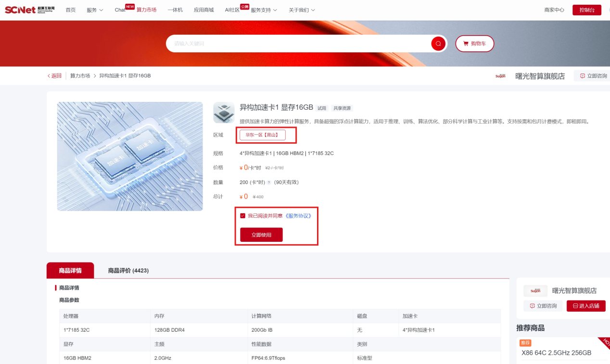The width and height of the screenshot is (610, 364).
Task: Click the Sugon store logo in header
Action: coord(500,76)
